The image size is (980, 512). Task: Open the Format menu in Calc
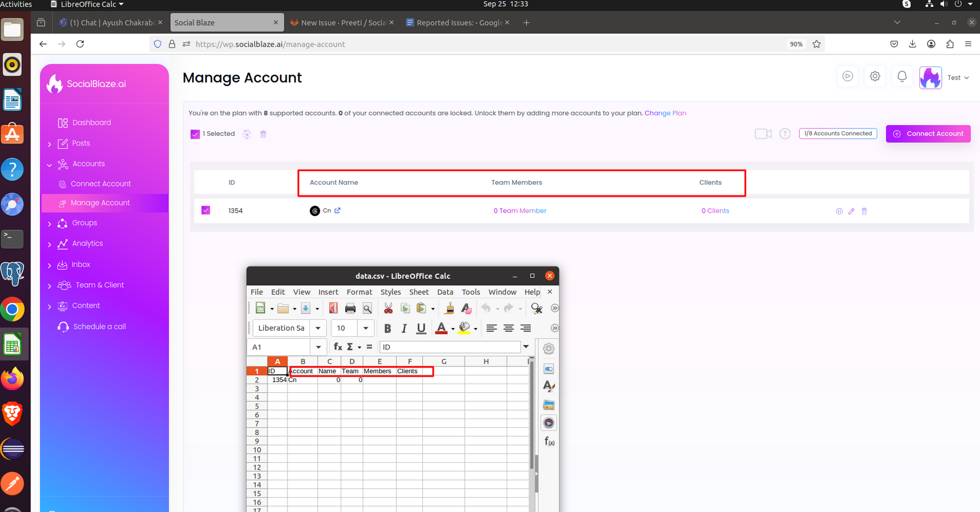[x=359, y=292]
